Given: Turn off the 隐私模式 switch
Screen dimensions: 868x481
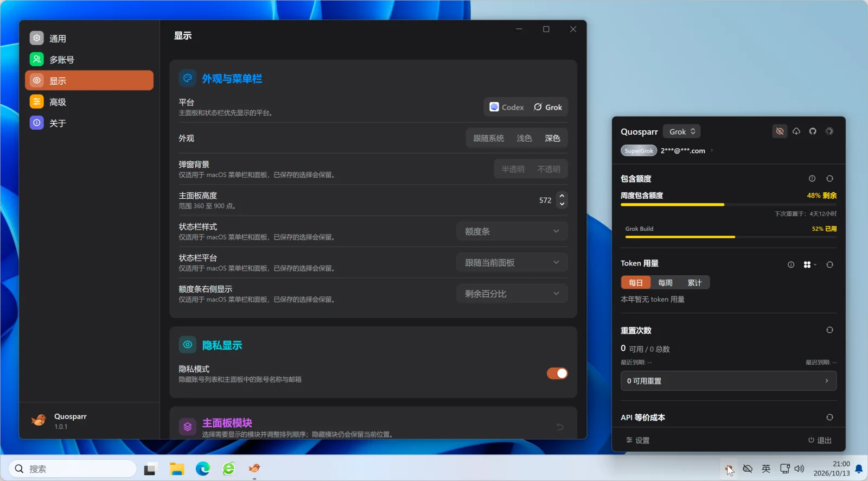Looking at the screenshot, I should pyautogui.click(x=557, y=374).
